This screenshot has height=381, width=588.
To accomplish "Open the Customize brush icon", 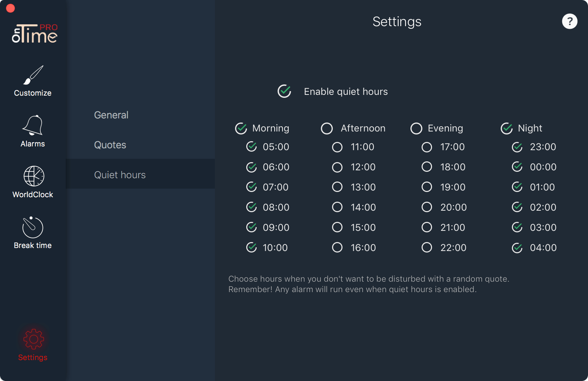I will [x=33, y=75].
